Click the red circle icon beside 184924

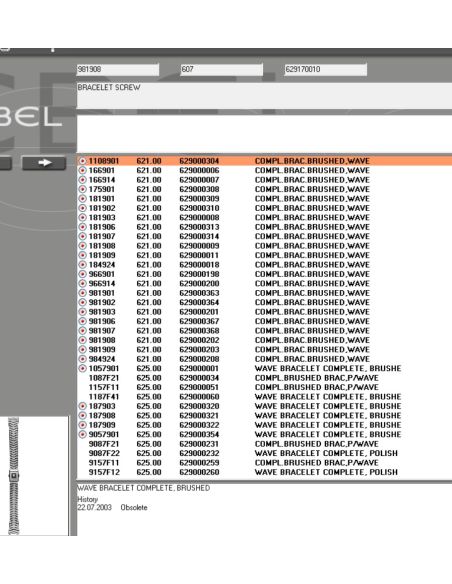(82, 265)
